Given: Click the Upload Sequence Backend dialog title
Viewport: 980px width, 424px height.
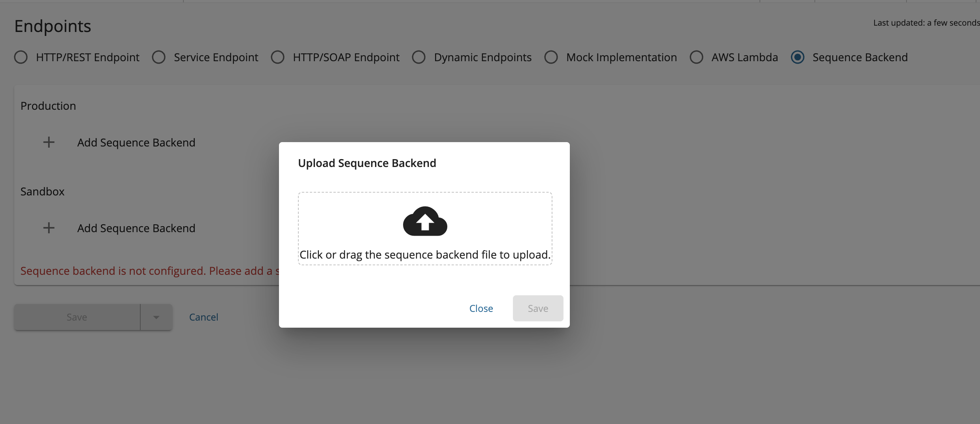Looking at the screenshot, I should pos(367,163).
